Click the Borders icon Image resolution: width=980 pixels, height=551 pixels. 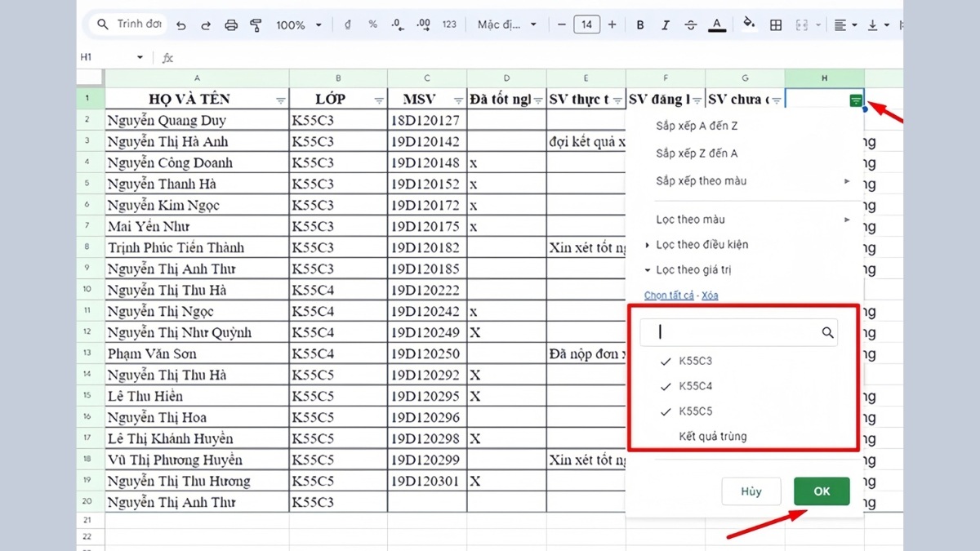(776, 25)
